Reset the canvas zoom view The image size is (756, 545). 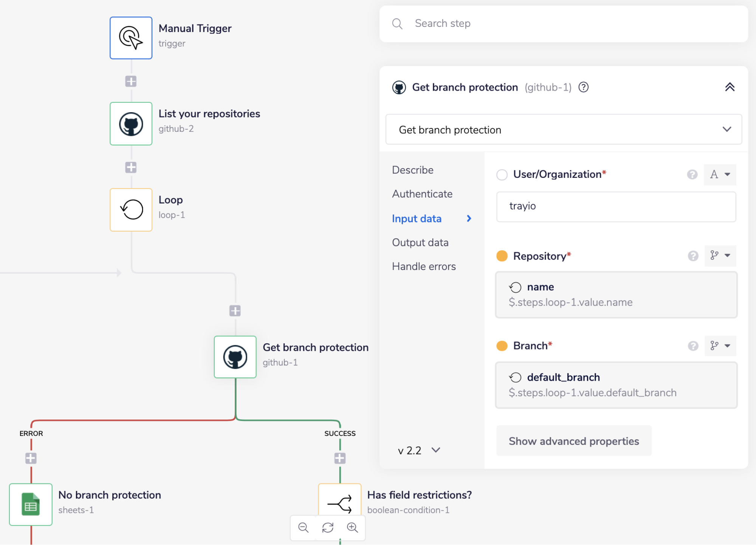[328, 528]
